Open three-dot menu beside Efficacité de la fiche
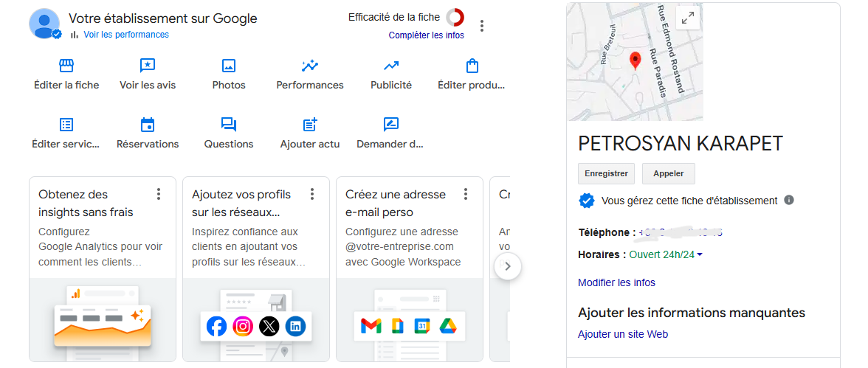The width and height of the screenshot is (868, 368). coord(483,26)
